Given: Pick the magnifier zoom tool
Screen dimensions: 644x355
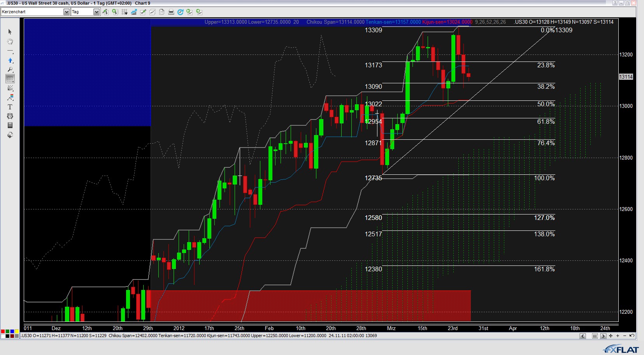Looking at the screenshot, I should 10,70.
